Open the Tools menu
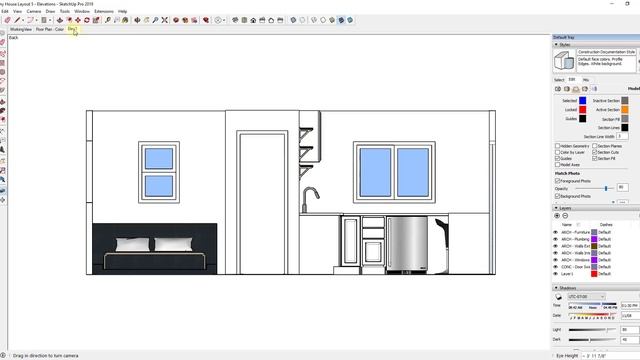640x360 pixels. click(65, 11)
